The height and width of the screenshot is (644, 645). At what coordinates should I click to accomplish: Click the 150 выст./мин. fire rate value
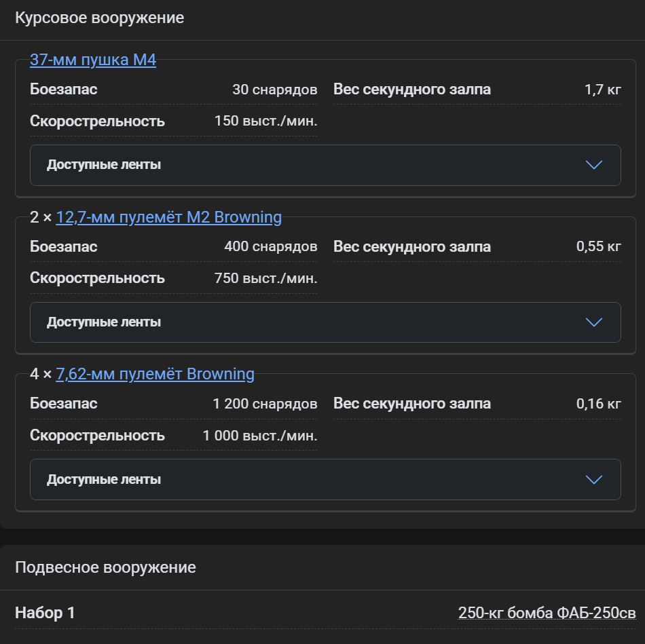pos(265,121)
